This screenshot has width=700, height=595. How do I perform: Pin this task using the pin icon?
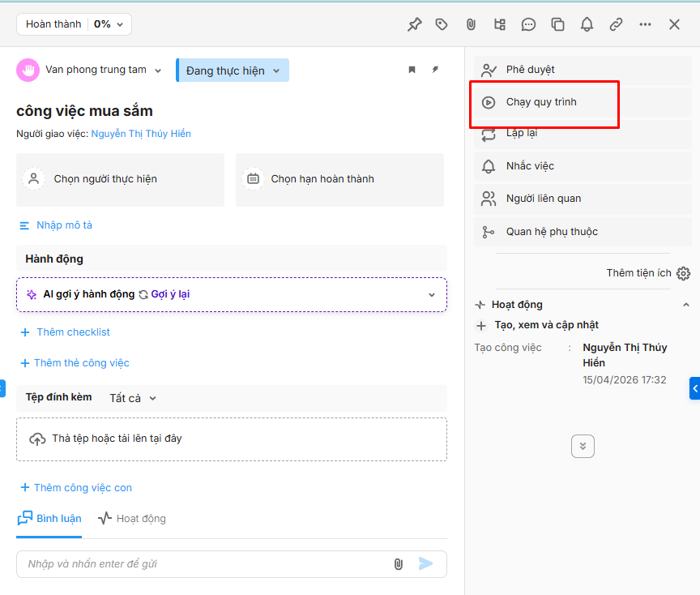(x=414, y=24)
